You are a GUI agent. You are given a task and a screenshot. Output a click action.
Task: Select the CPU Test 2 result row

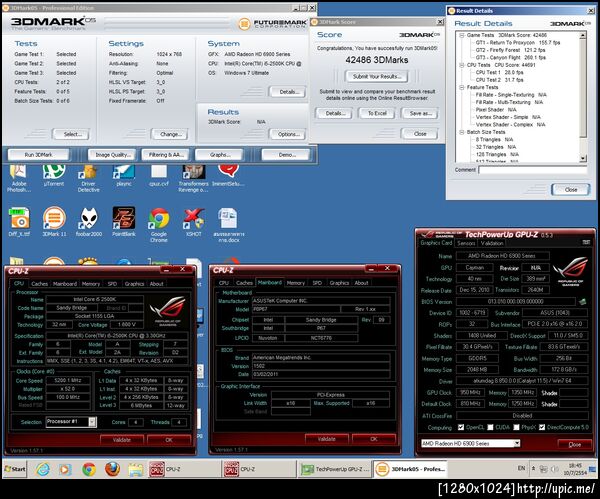499,80
